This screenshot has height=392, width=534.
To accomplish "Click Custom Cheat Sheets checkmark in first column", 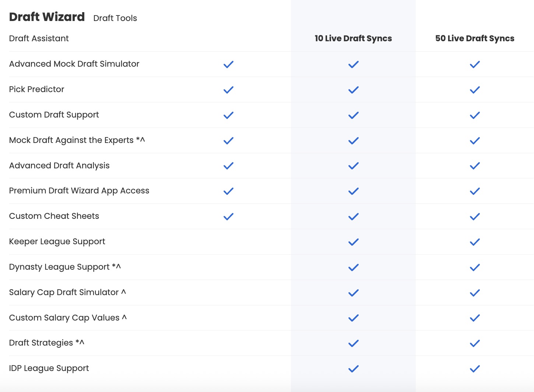I will [228, 217].
